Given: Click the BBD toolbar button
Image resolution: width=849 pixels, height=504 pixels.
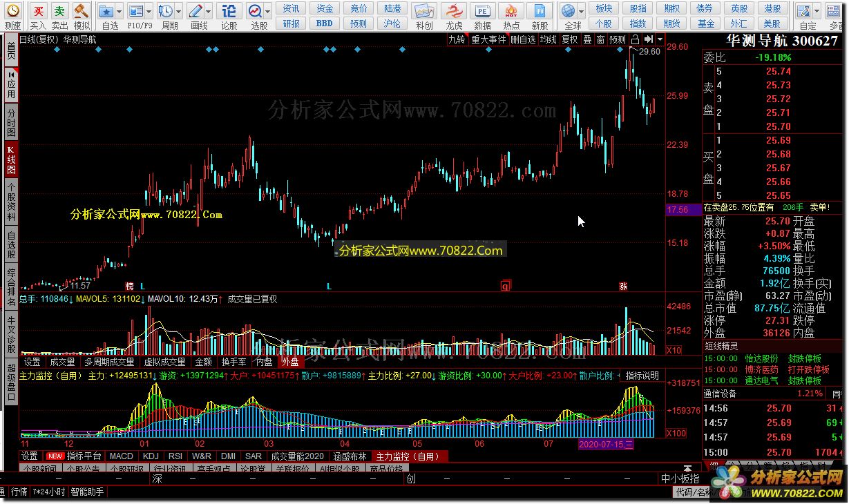Looking at the screenshot, I should (325, 23).
